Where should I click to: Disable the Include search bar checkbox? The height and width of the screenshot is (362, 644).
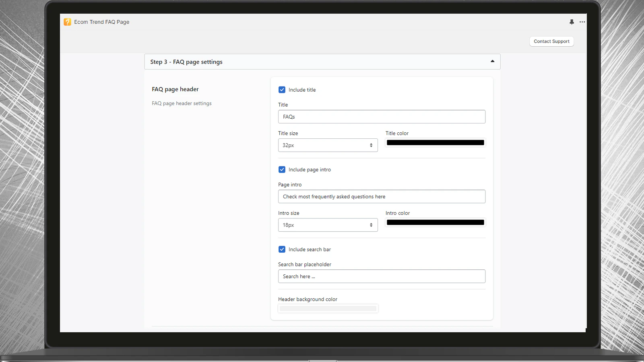(x=282, y=249)
